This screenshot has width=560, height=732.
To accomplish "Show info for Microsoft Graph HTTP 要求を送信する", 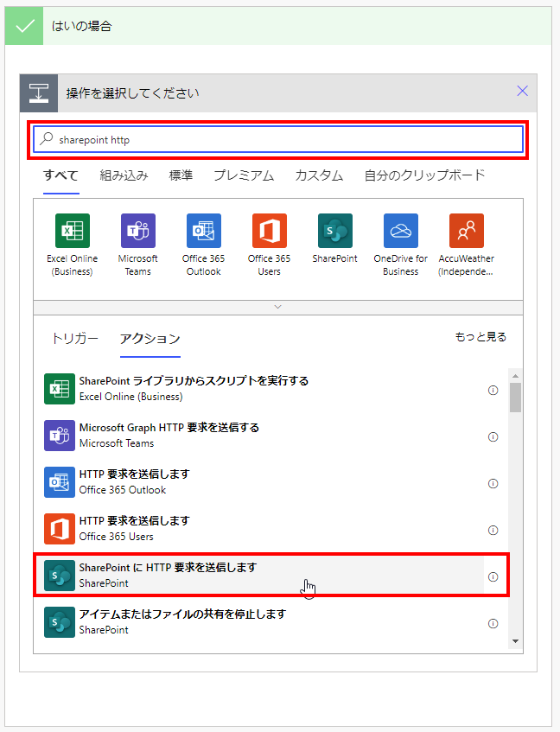I will (x=493, y=437).
